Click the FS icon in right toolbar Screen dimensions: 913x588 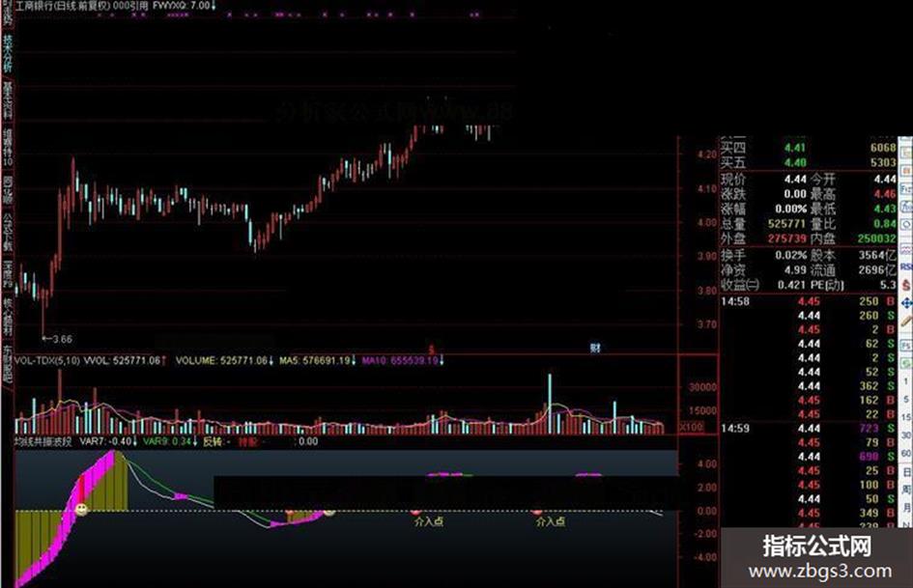906,346
